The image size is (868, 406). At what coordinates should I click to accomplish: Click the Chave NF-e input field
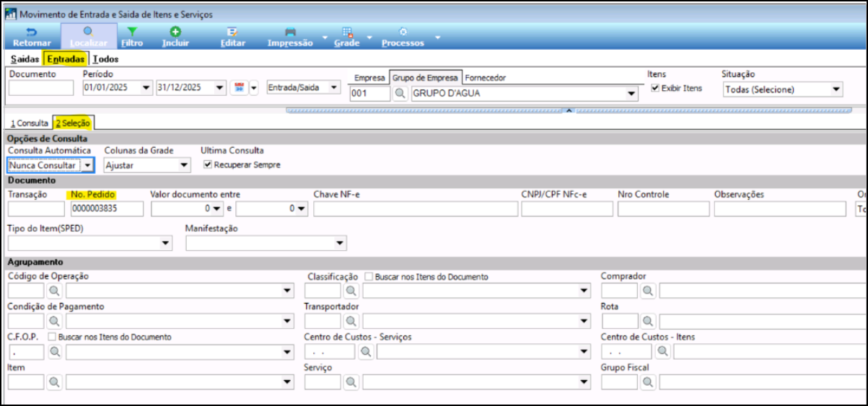click(416, 208)
